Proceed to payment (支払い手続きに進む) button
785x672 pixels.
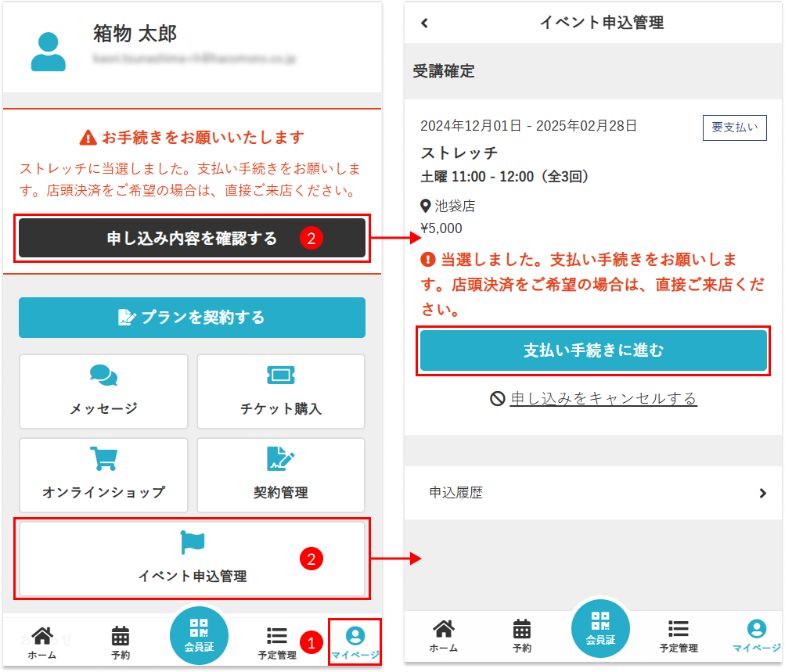pyautogui.click(x=593, y=350)
